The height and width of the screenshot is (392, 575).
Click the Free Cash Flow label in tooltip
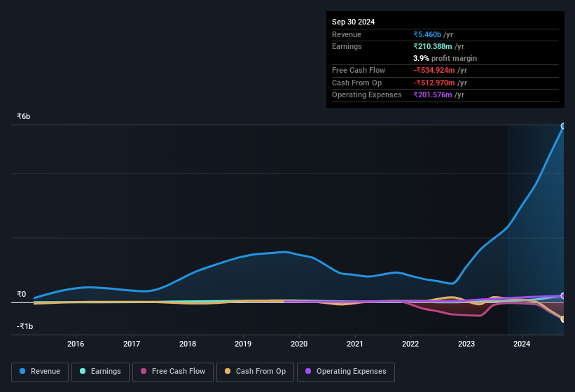(x=359, y=70)
